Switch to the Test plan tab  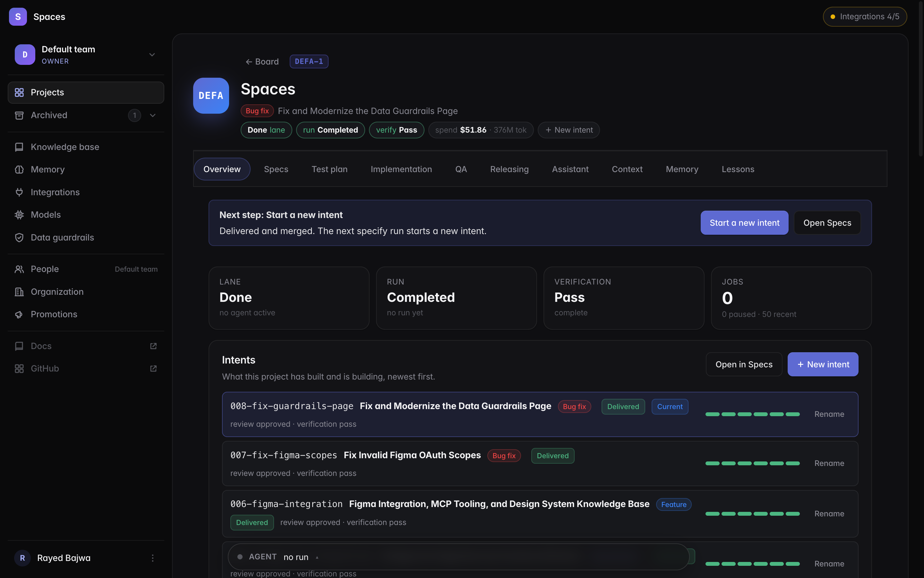click(329, 169)
